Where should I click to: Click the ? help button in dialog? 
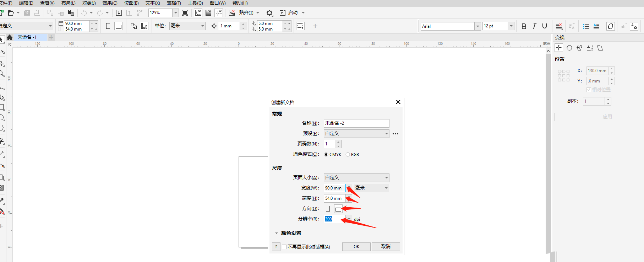pos(276,247)
